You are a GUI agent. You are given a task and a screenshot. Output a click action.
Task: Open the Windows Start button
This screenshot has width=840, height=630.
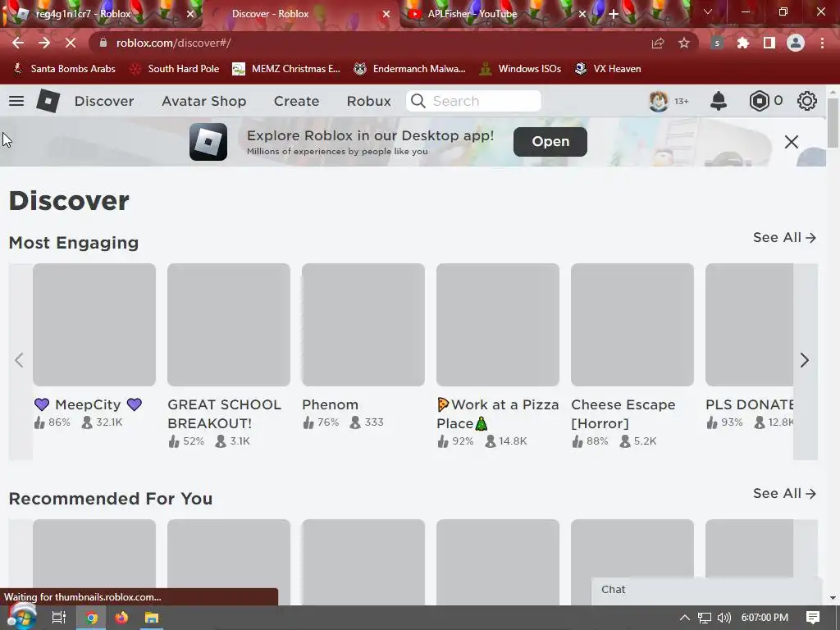pos(21,618)
